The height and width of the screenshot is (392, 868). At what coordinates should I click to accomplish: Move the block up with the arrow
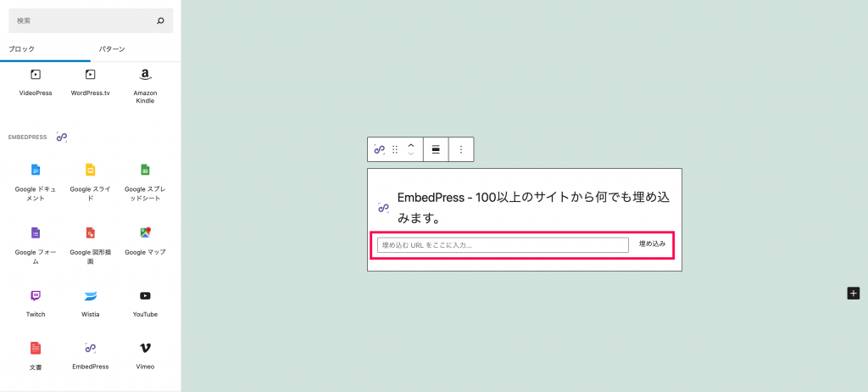(411, 145)
